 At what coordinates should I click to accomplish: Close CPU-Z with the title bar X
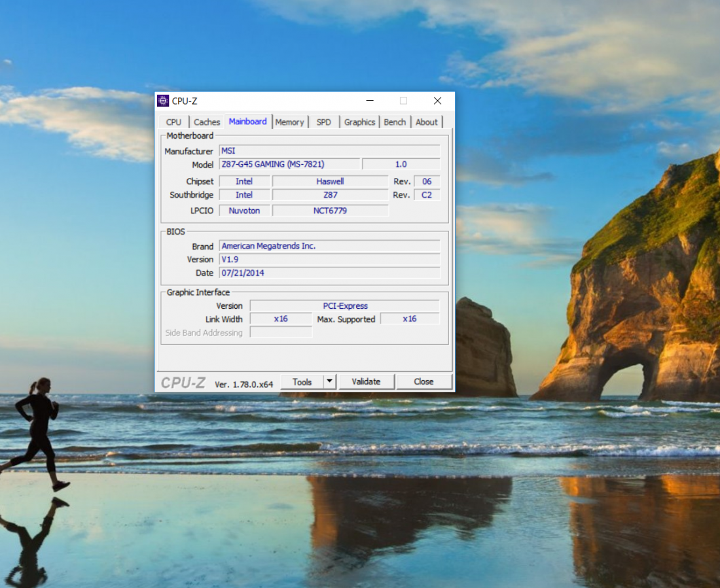coord(437,101)
